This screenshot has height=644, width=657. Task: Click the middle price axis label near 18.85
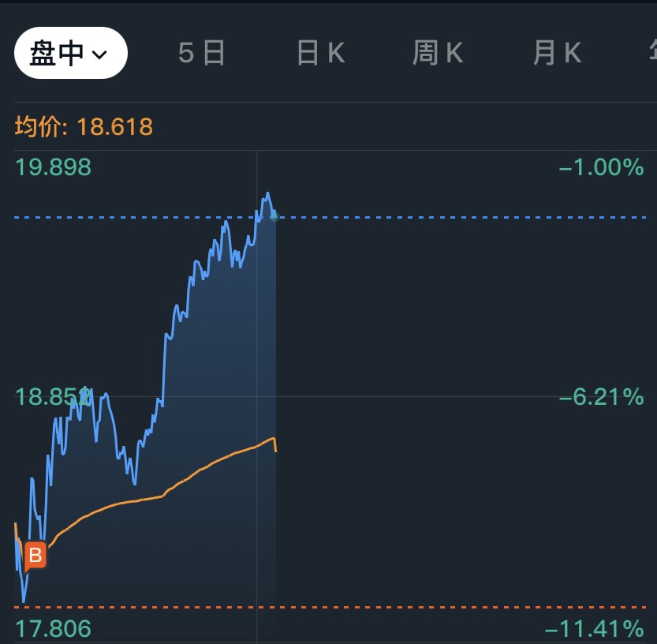(53, 396)
